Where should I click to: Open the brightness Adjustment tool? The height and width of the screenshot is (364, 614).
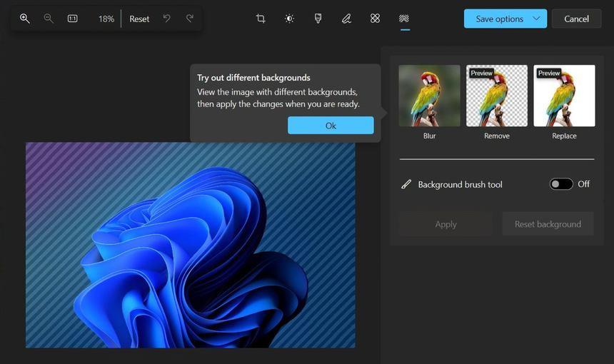(289, 19)
